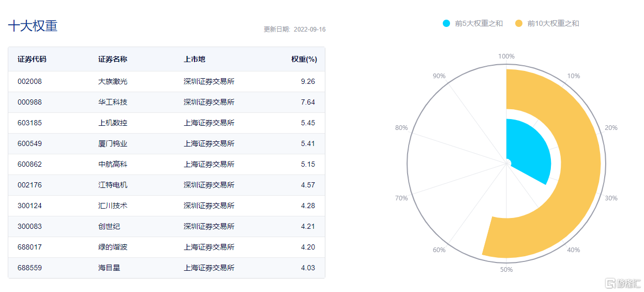Click the update date 2022-09-16

click(x=309, y=30)
